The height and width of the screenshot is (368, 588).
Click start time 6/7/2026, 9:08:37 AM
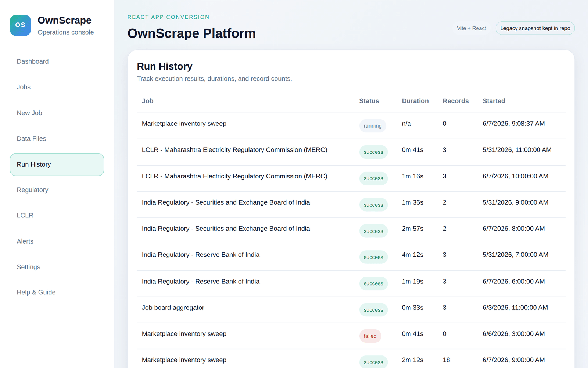[514, 124]
